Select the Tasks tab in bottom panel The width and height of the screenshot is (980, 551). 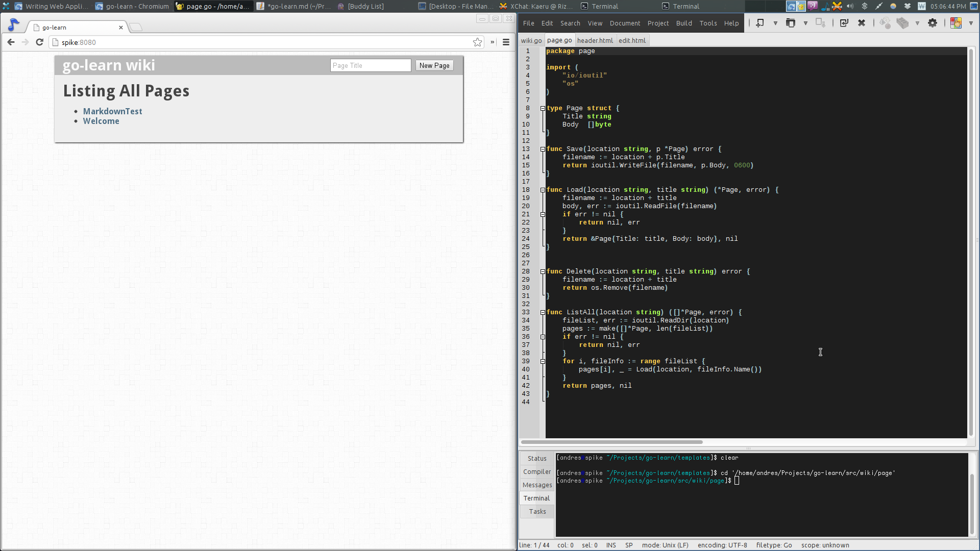[537, 511]
